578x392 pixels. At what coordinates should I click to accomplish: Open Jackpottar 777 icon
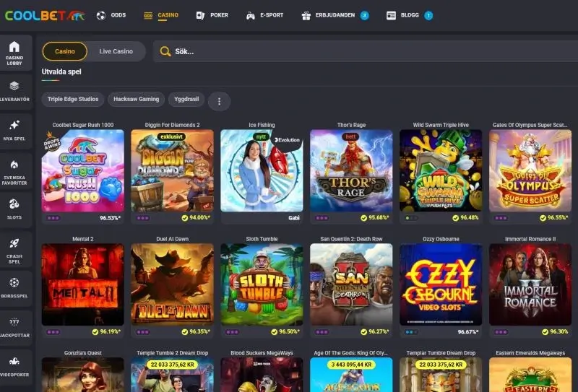point(14,322)
